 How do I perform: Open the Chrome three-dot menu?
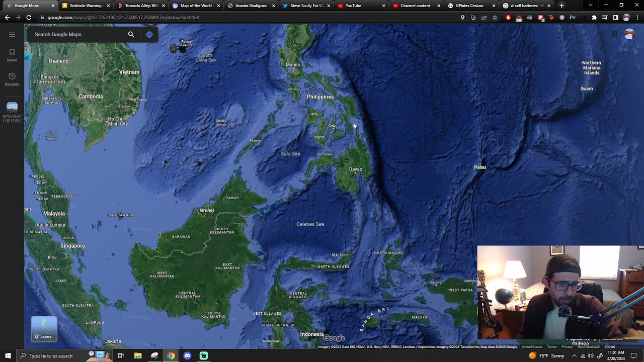(637, 18)
